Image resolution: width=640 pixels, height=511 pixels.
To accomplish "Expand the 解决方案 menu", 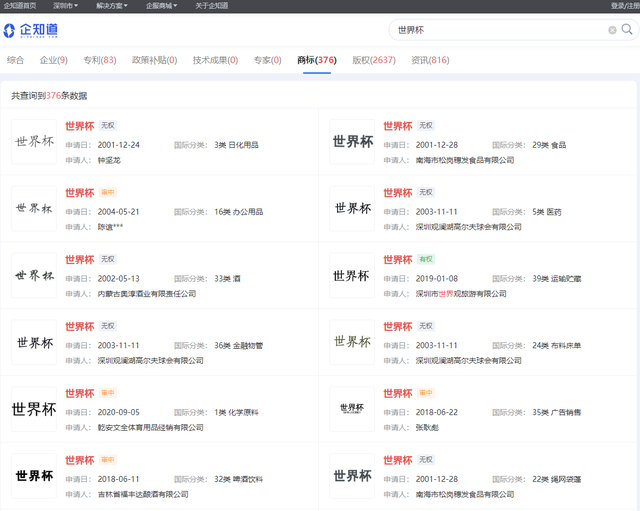I will pos(112,6).
